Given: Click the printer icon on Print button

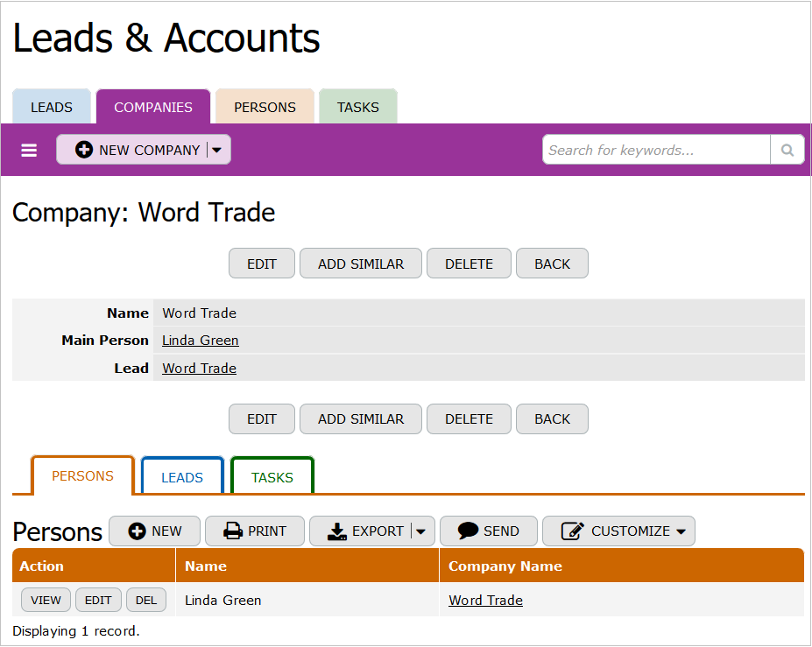Looking at the screenshot, I should [x=232, y=531].
